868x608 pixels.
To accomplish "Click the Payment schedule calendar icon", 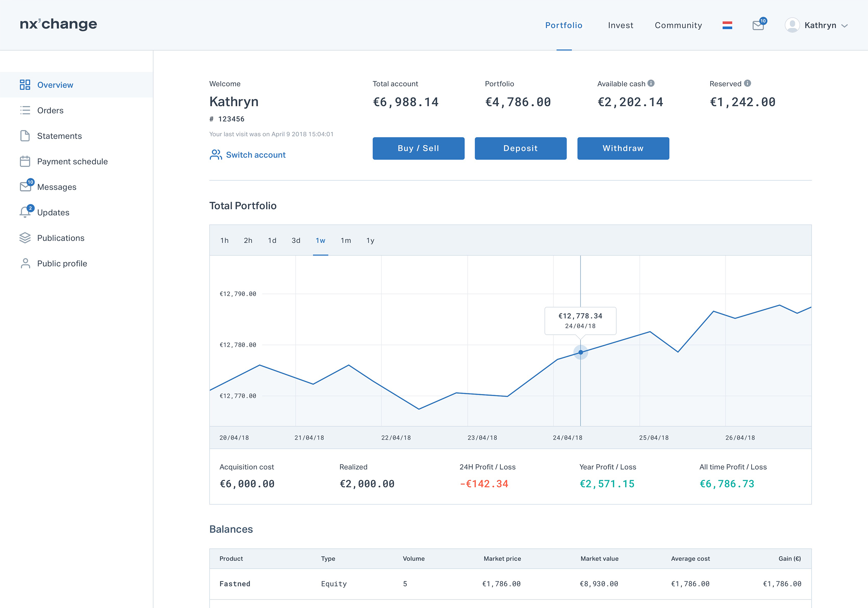I will click(x=25, y=161).
